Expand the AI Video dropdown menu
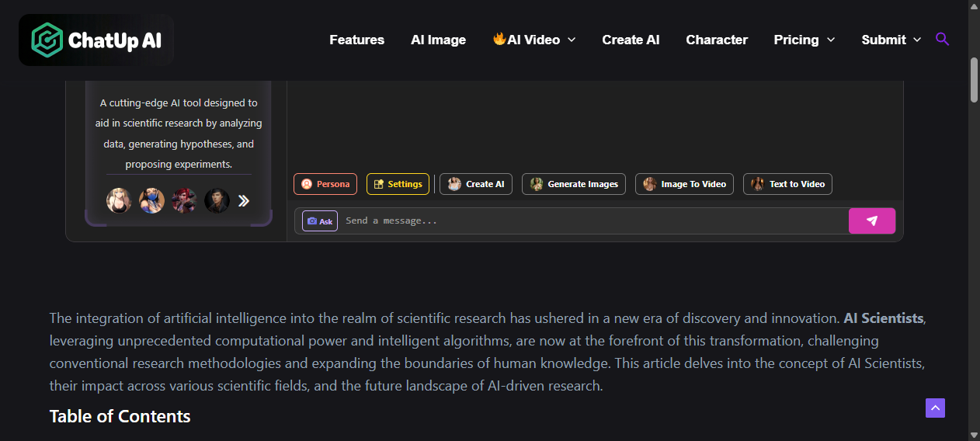980x441 pixels. tap(534, 40)
